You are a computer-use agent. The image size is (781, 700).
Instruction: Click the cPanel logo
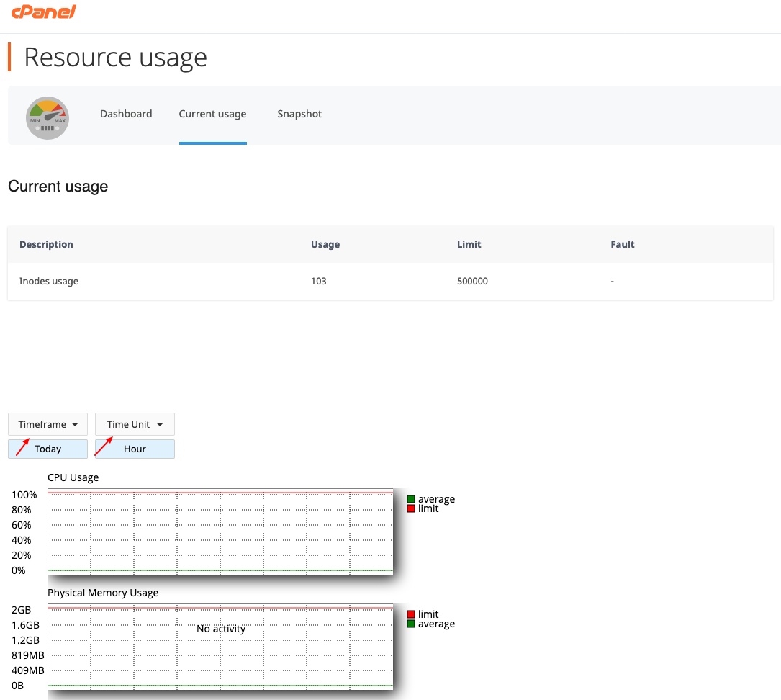pyautogui.click(x=44, y=12)
